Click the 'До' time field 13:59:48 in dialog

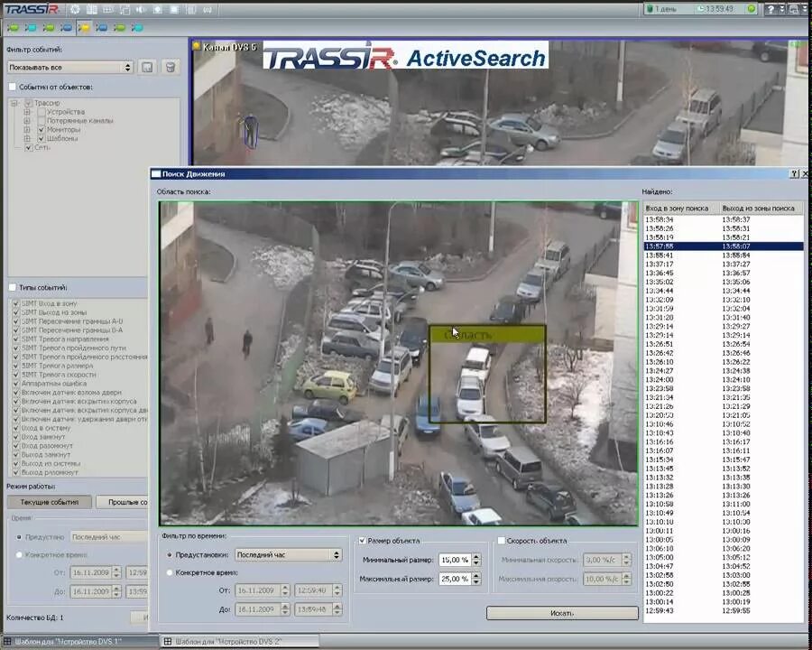(x=313, y=609)
